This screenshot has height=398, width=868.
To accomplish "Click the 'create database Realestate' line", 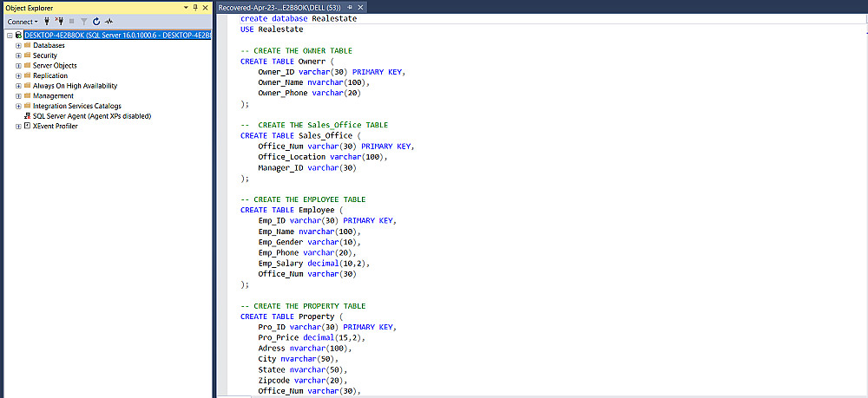I will point(299,18).
